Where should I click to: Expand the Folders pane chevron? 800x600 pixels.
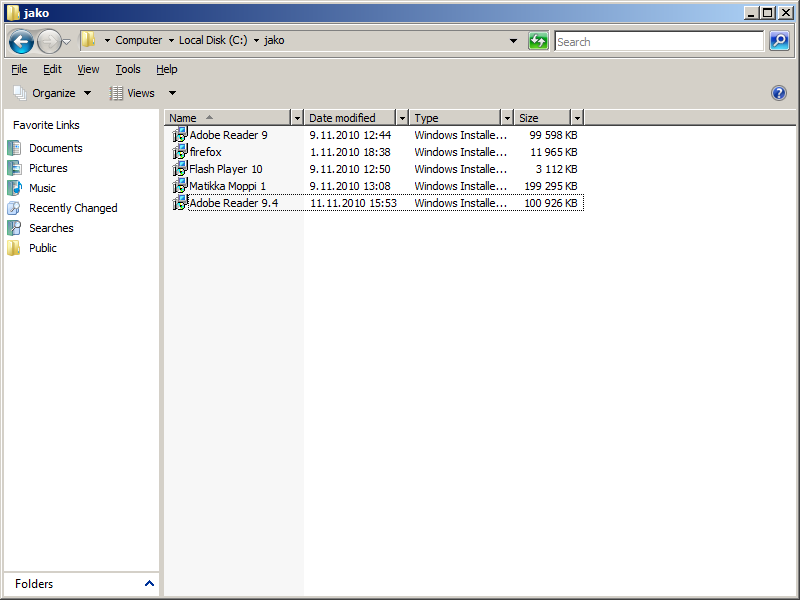tap(149, 583)
